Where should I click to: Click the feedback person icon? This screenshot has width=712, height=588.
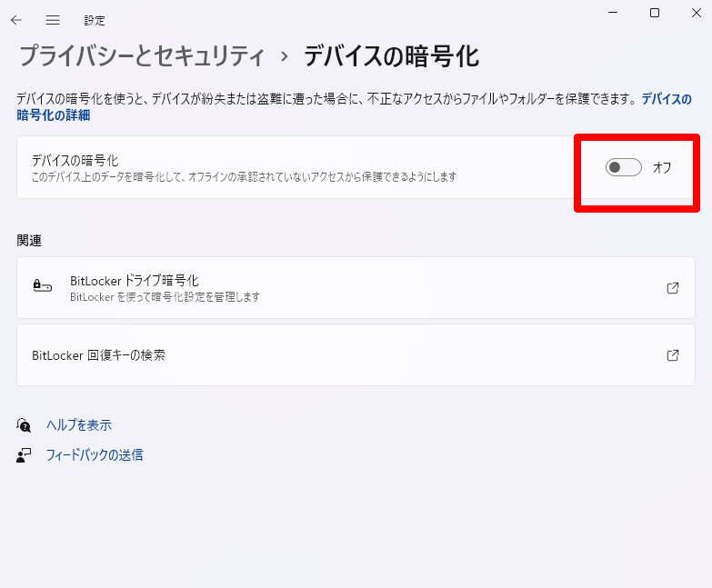coord(25,455)
